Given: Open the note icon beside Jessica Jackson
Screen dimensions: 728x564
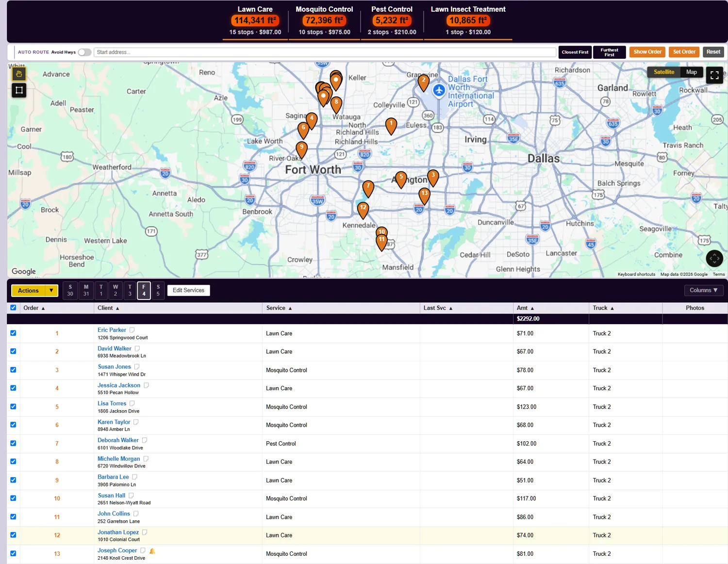Looking at the screenshot, I should [146, 385].
